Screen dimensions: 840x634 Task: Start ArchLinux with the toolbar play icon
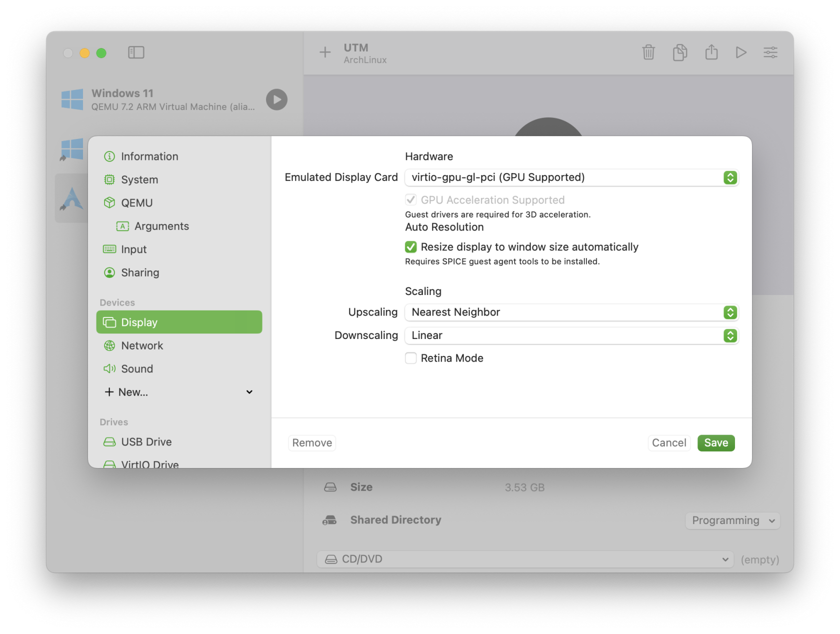tap(741, 52)
